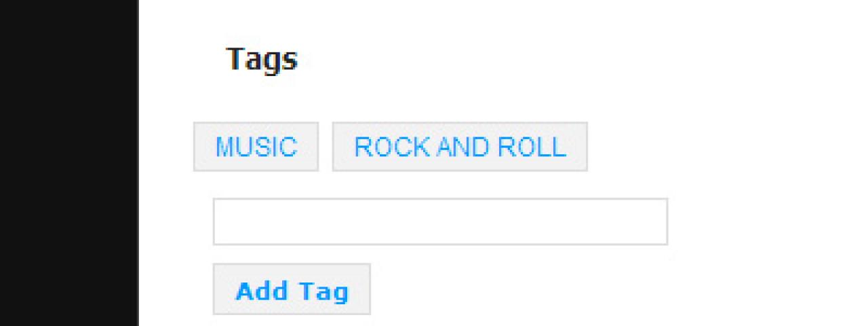Screen dimensions: 868x326
Task: Open the ROCK AND ROLL tag link
Action: pos(460,147)
